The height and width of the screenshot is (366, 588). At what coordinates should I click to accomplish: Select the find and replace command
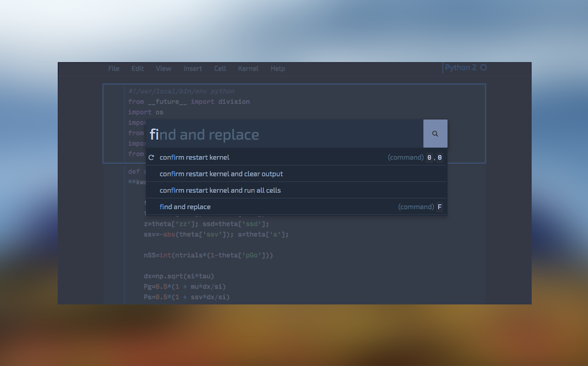(x=185, y=206)
